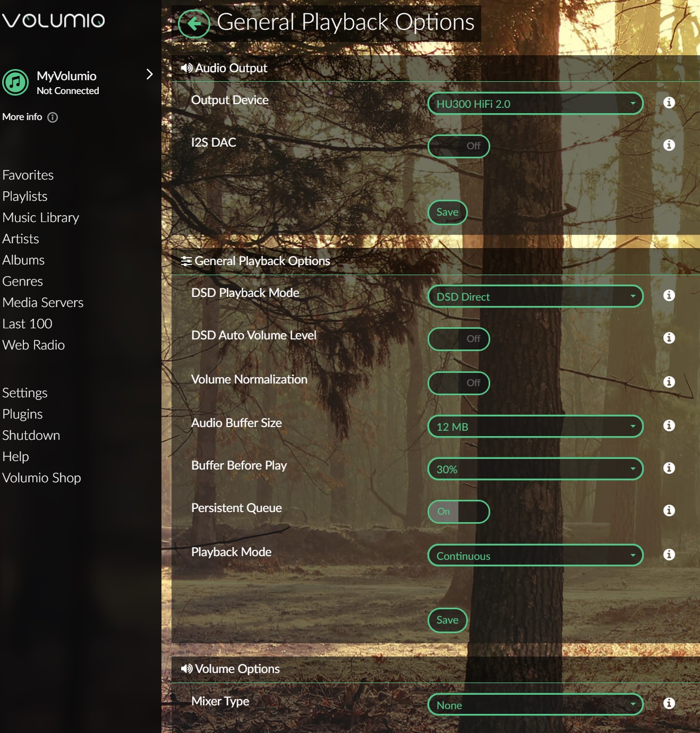Toggle DSD Auto Volume Level switch
This screenshot has width=700, height=733.
coord(459,339)
